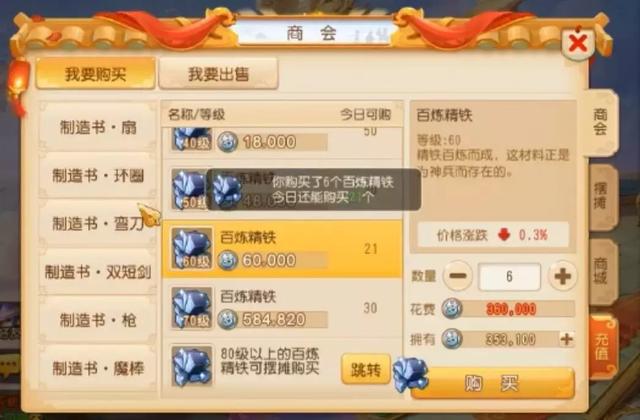Click the quantity input field showing 6
640x420 pixels.
click(x=509, y=277)
